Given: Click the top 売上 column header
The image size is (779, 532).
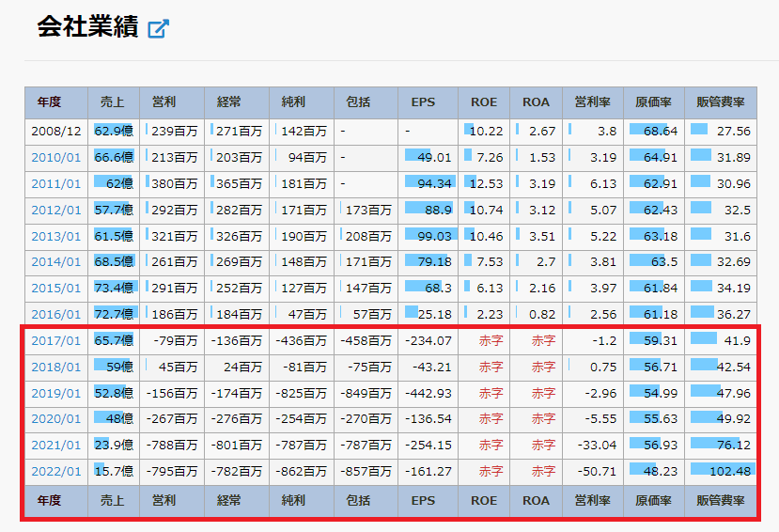Looking at the screenshot, I should tap(114, 102).
